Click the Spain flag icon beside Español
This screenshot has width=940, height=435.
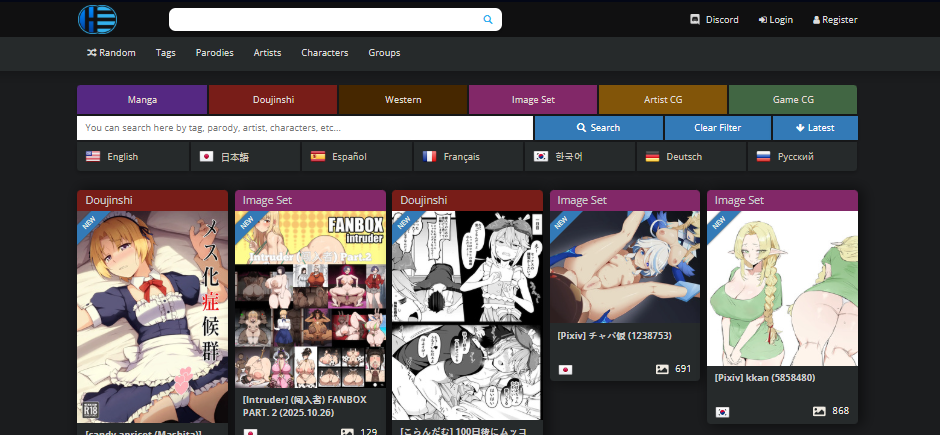pos(318,156)
